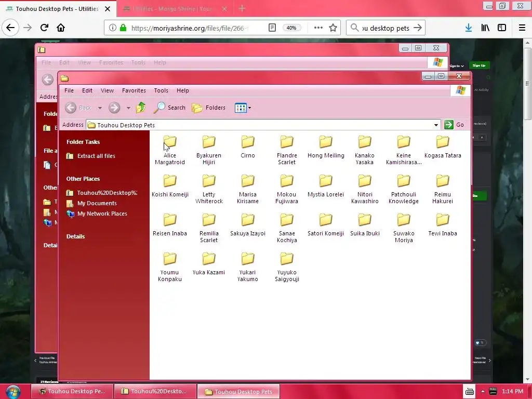Expand the Forward history dropdown arrow
Screen dimensions: 532x399
click(x=128, y=108)
